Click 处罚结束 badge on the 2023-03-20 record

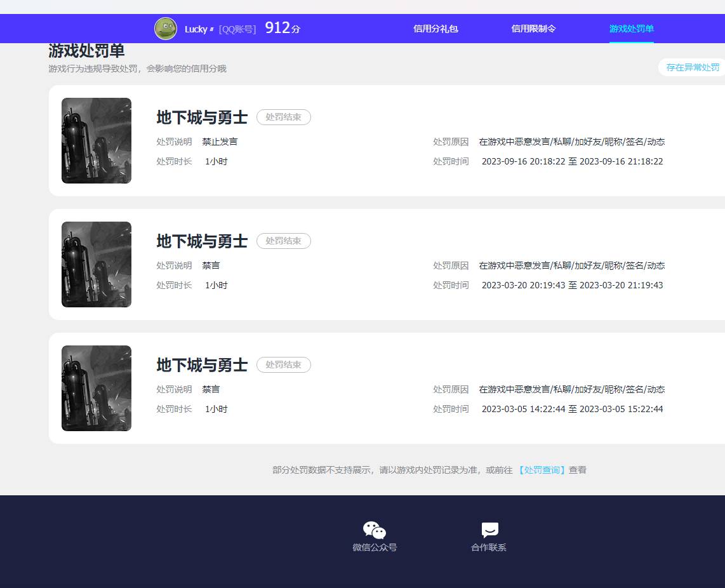tap(283, 241)
